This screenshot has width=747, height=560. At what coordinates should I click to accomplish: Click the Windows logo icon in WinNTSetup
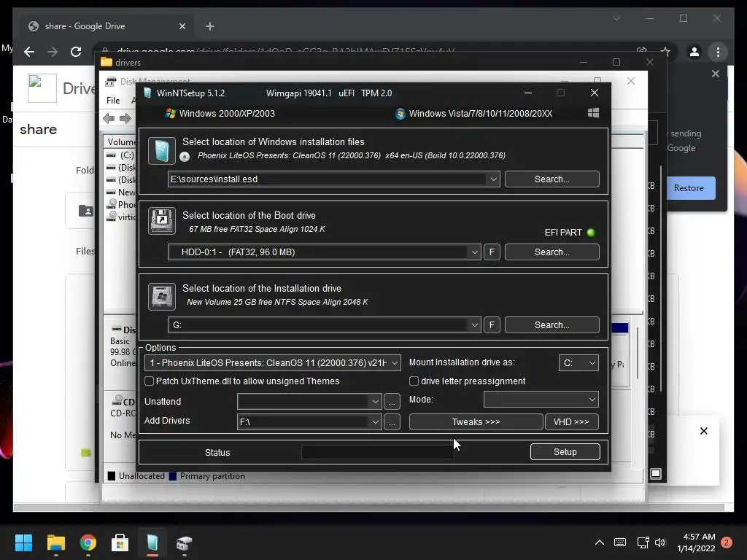click(593, 113)
